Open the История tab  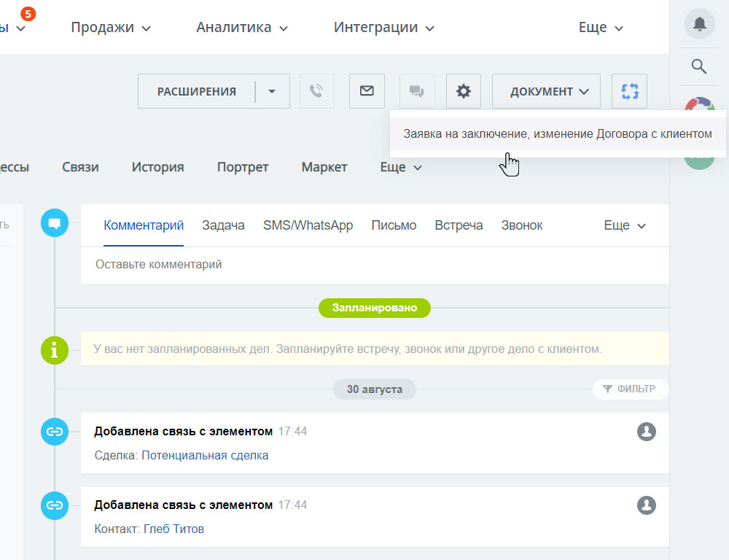click(157, 167)
